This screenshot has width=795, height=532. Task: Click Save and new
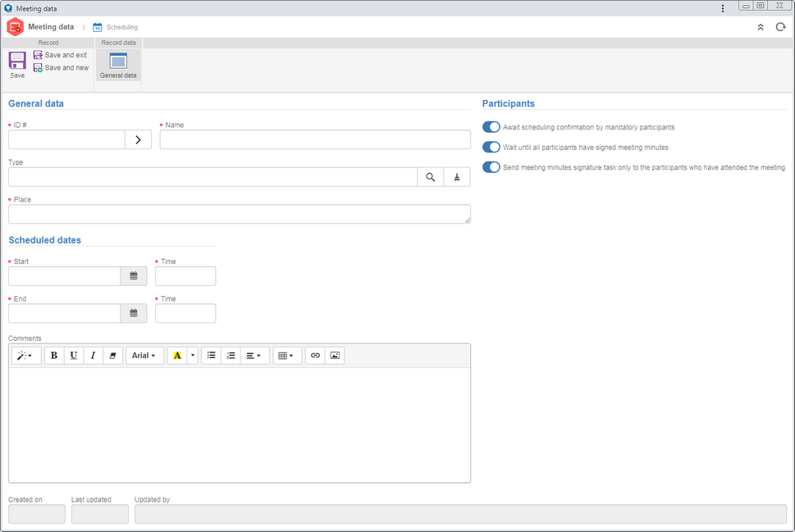point(61,67)
